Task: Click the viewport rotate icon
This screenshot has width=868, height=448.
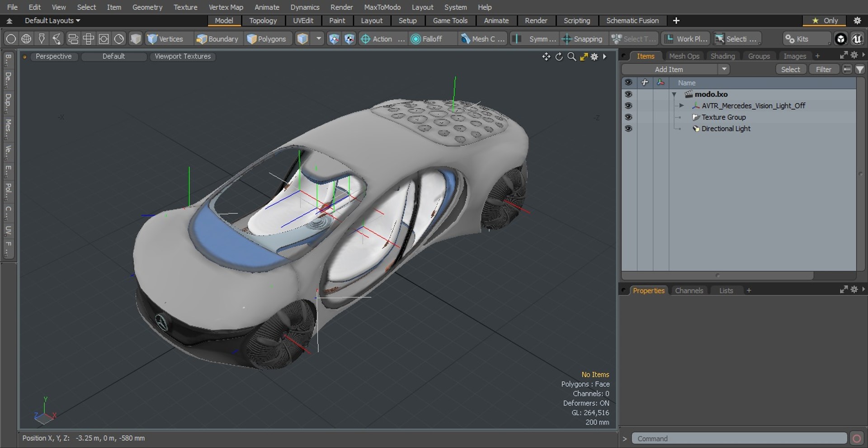Action: 559,57
